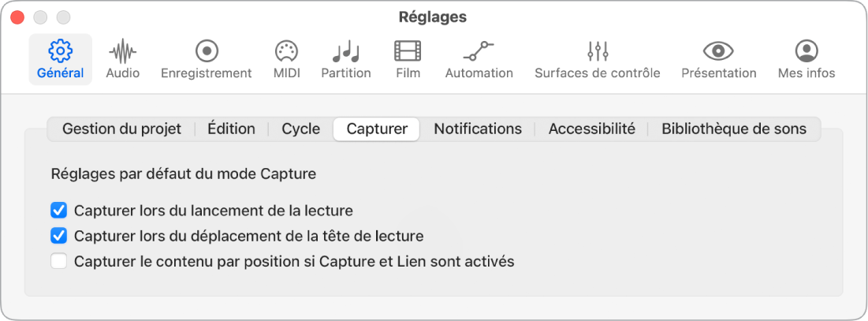This screenshot has width=868, height=321.
Task: Switch to the Partition notes icon
Action: pyautogui.click(x=345, y=52)
